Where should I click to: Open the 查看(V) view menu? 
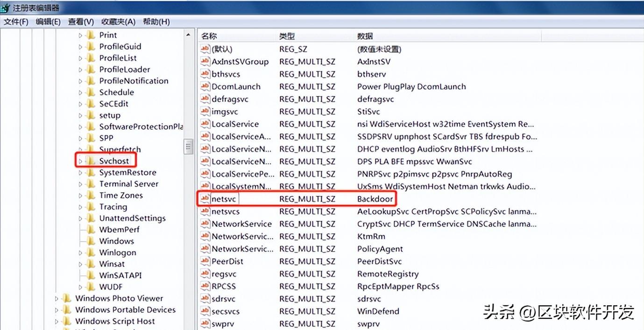(x=81, y=22)
